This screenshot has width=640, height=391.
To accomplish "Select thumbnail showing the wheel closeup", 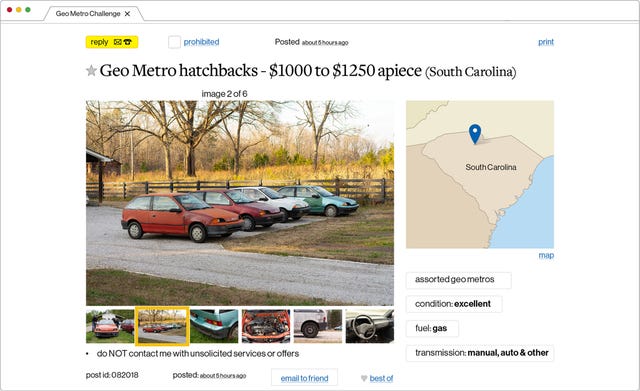I will [x=318, y=326].
